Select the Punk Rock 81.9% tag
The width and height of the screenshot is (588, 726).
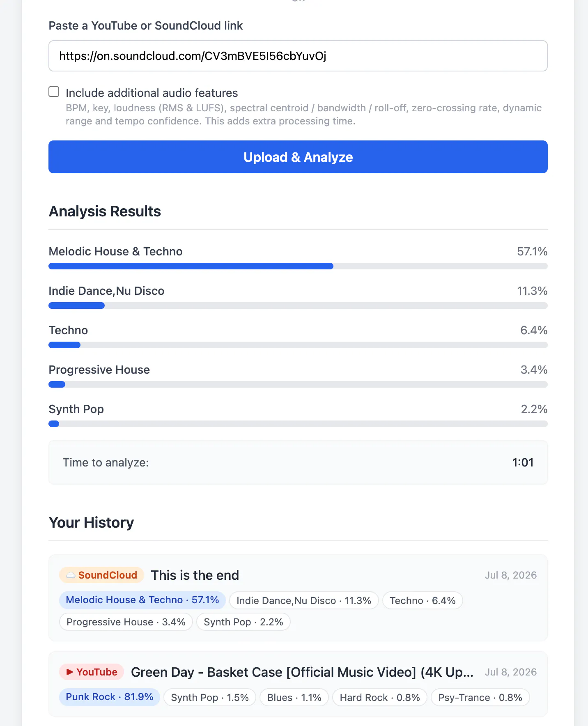(110, 697)
